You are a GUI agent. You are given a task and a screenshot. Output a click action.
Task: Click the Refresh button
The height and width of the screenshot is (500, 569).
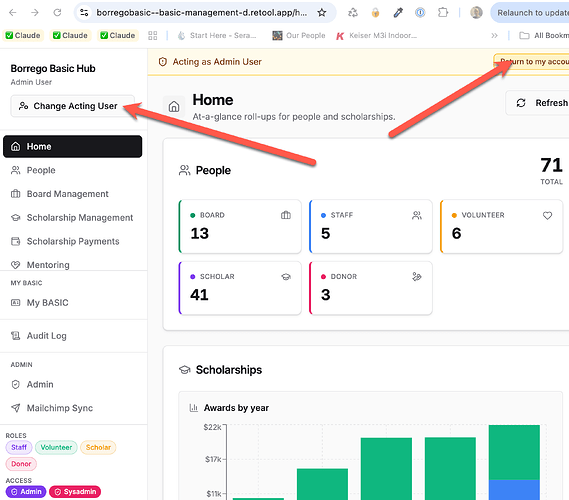(538, 103)
